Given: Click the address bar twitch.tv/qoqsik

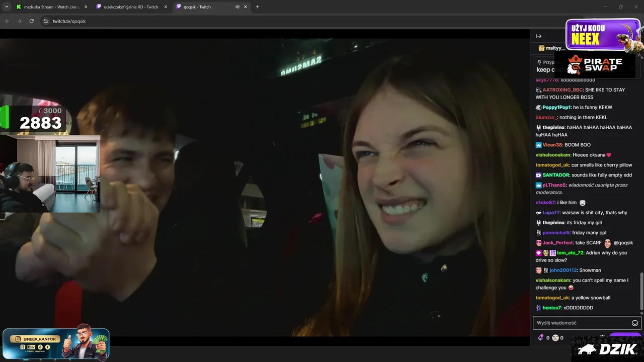Looking at the screenshot, I should coord(69,21).
